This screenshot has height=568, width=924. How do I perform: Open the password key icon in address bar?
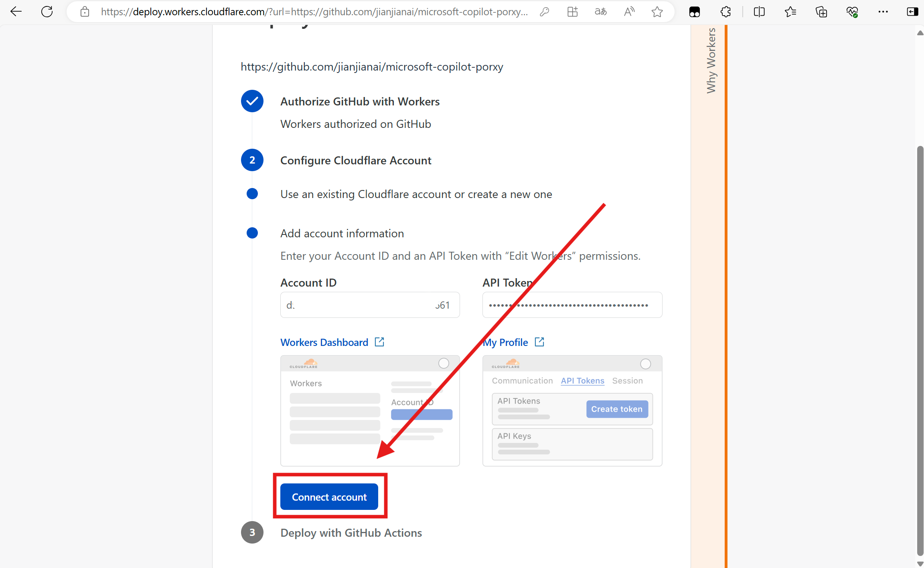(x=544, y=12)
